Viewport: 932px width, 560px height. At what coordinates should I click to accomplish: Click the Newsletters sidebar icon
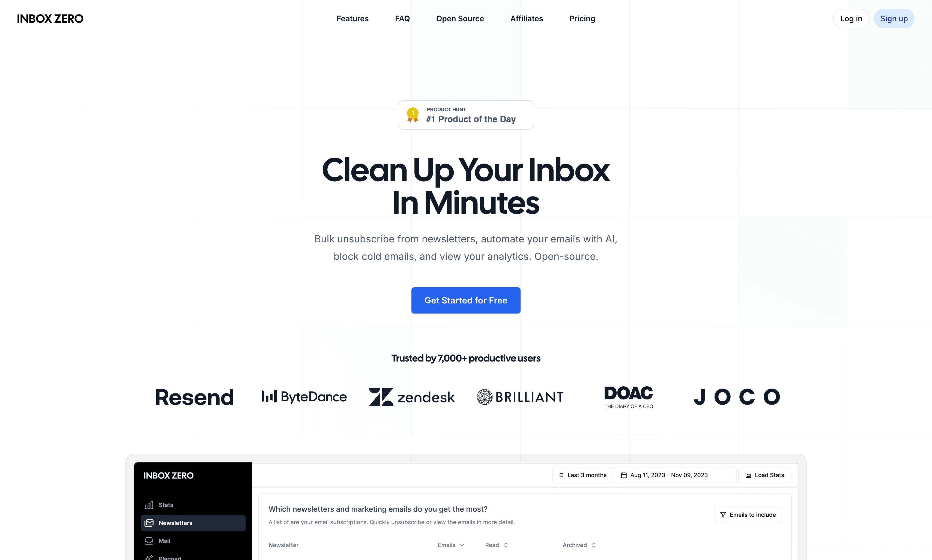[149, 523]
